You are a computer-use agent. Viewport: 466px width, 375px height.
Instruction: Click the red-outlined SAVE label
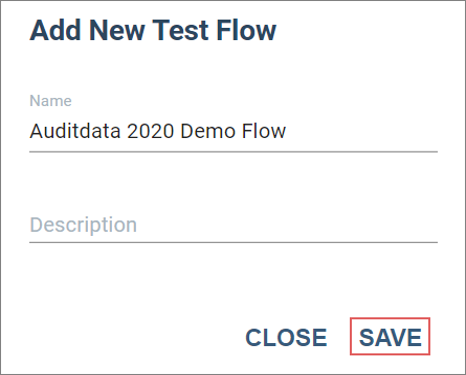[390, 337]
